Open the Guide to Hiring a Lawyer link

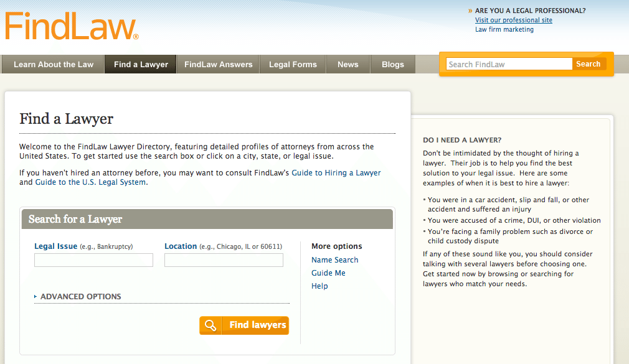click(x=336, y=172)
